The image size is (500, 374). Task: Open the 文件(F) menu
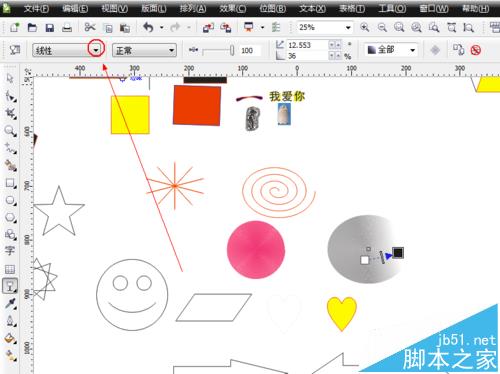point(36,8)
